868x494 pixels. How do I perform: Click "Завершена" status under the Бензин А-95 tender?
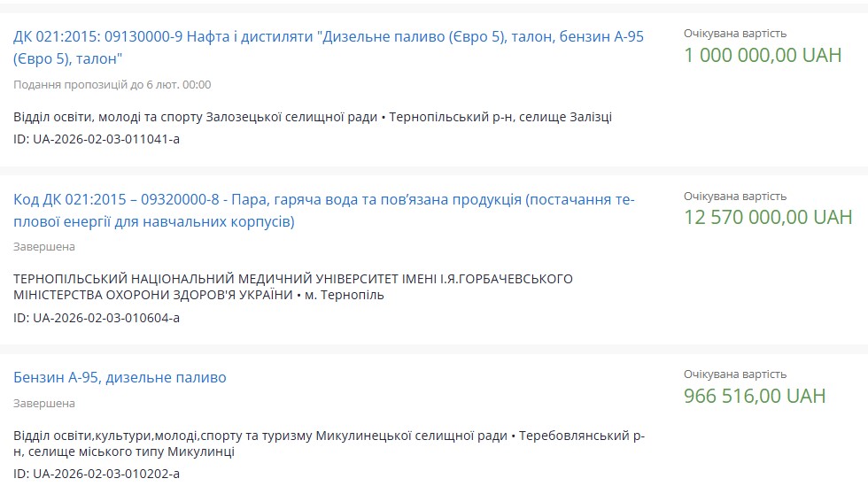(44, 404)
